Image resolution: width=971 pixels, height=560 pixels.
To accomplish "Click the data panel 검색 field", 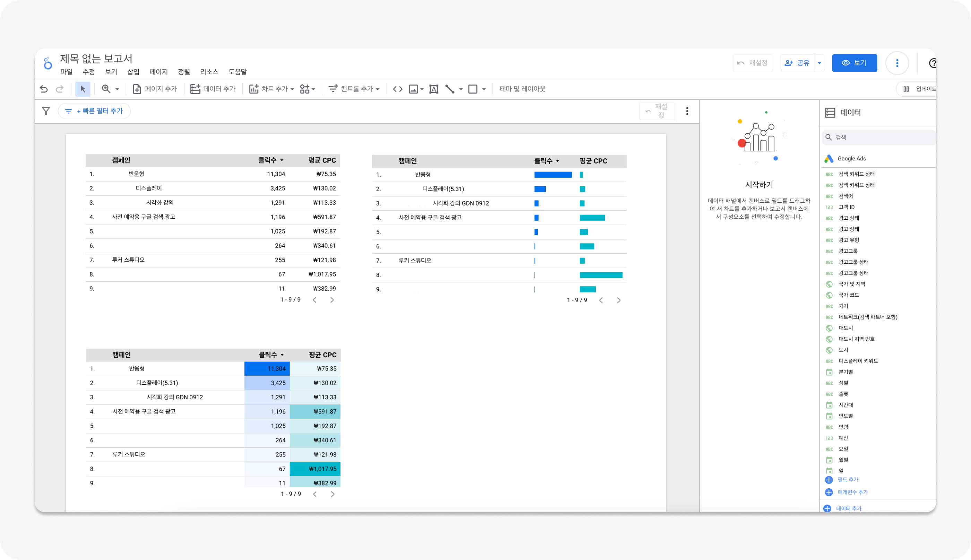I will point(879,137).
